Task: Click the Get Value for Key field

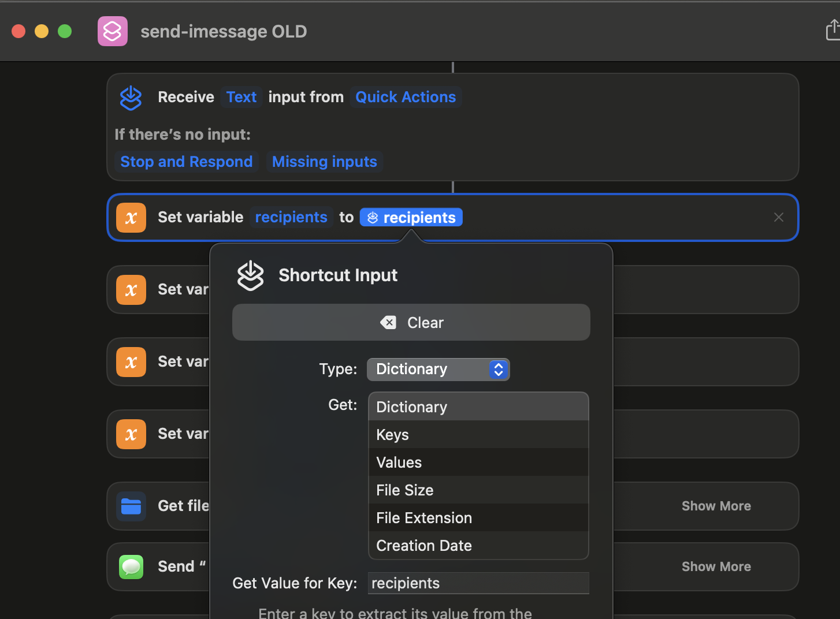Action: [x=478, y=583]
